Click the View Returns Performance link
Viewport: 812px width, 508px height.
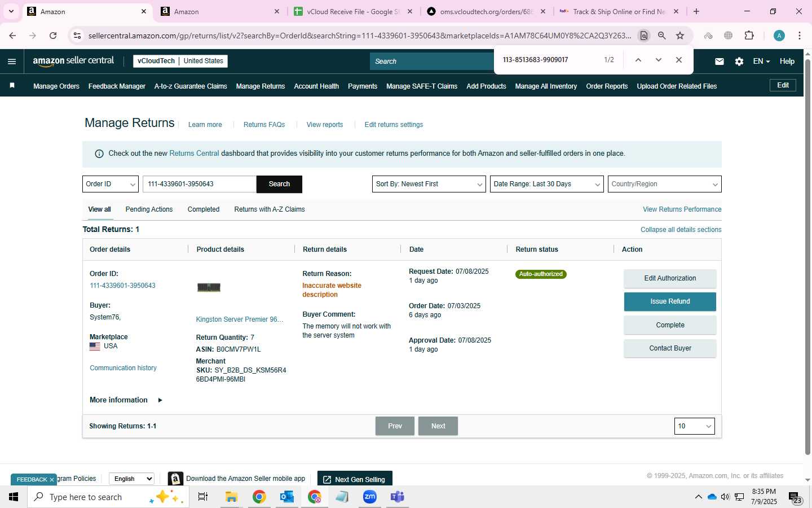[x=682, y=209]
